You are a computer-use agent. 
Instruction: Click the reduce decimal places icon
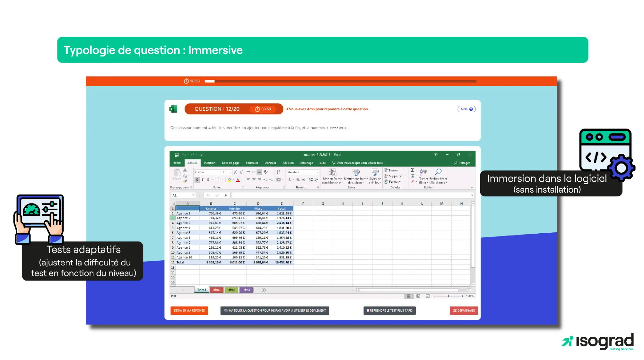pyautogui.click(x=316, y=180)
